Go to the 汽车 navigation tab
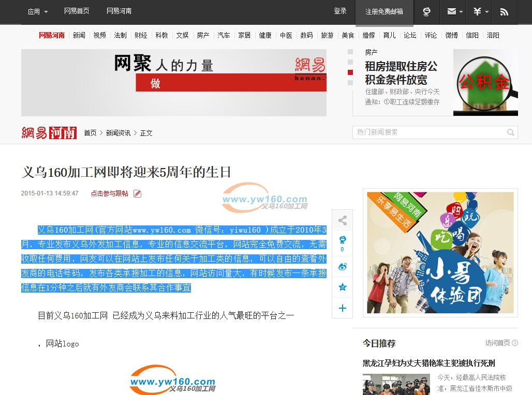Viewport: 532px width, 395px height. pyautogui.click(x=224, y=35)
